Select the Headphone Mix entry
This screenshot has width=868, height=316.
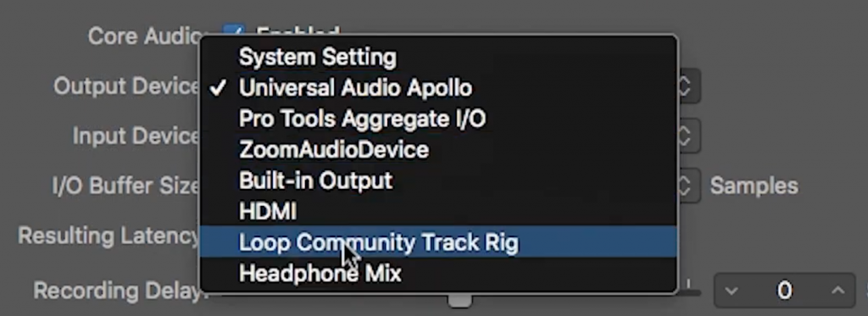click(x=438, y=273)
